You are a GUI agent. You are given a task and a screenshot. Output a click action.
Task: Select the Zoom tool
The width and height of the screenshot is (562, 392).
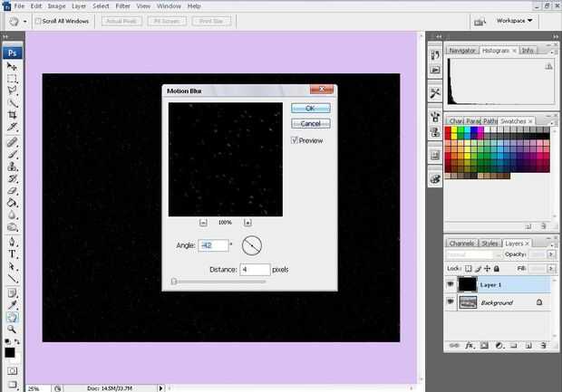[12, 329]
